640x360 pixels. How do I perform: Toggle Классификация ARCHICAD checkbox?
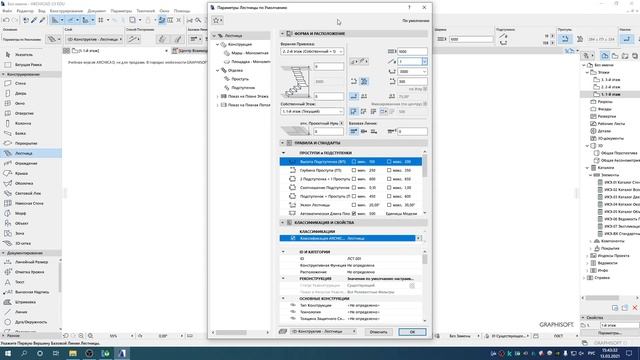(293, 238)
